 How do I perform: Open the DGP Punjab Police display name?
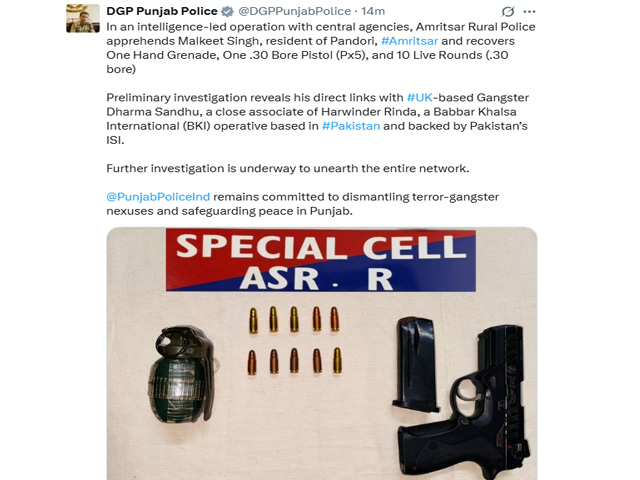click(x=162, y=11)
